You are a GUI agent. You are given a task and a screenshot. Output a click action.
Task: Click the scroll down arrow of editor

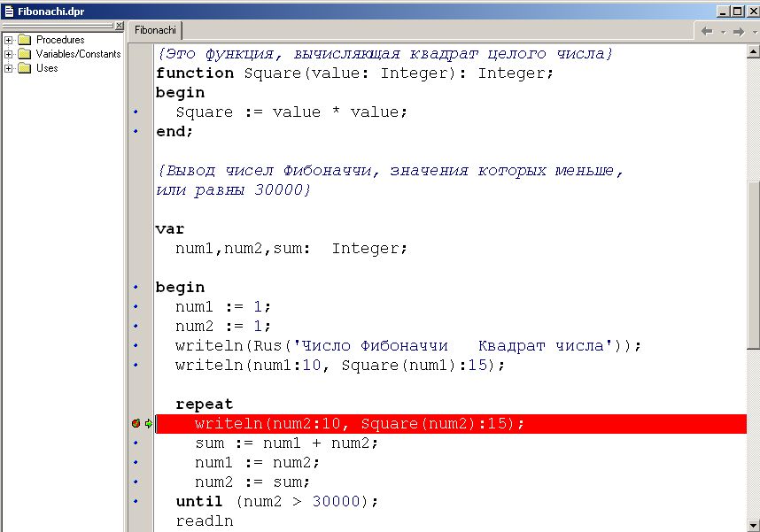point(753,525)
